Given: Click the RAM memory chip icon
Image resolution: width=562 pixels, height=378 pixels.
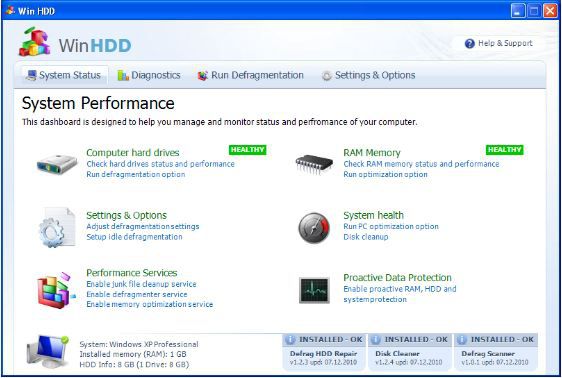Looking at the screenshot, I should (314, 164).
